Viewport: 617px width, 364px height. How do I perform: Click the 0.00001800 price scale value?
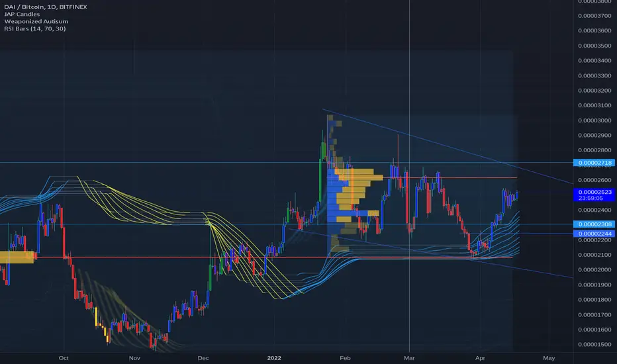pyautogui.click(x=594, y=300)
